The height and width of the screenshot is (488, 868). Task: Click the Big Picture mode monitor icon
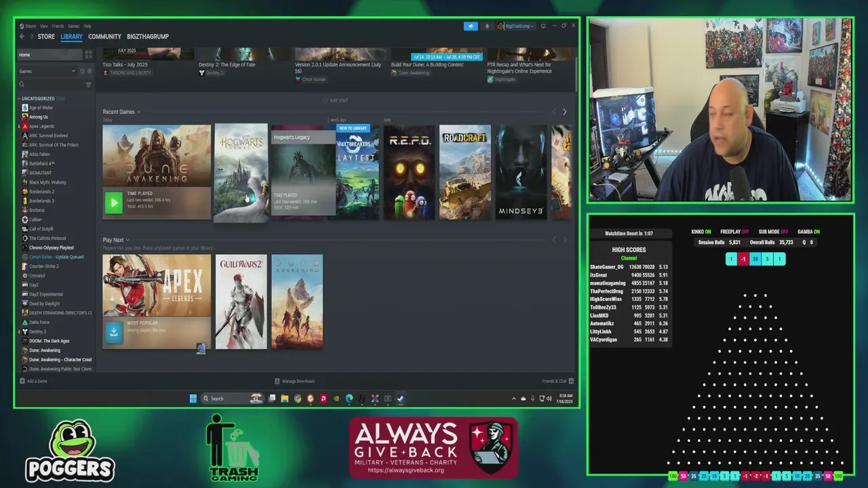tap(543, 26)
